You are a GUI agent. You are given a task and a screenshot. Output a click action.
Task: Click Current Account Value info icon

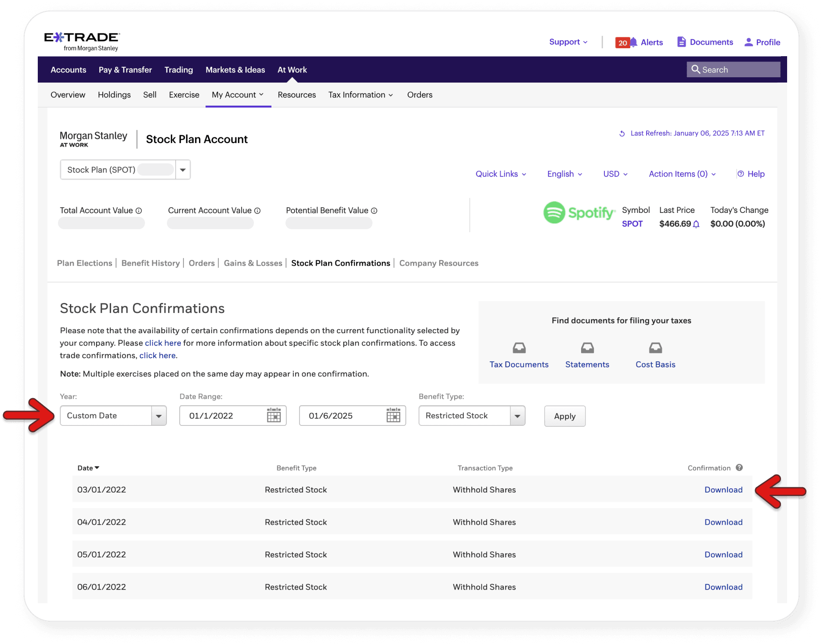[257, 211]
